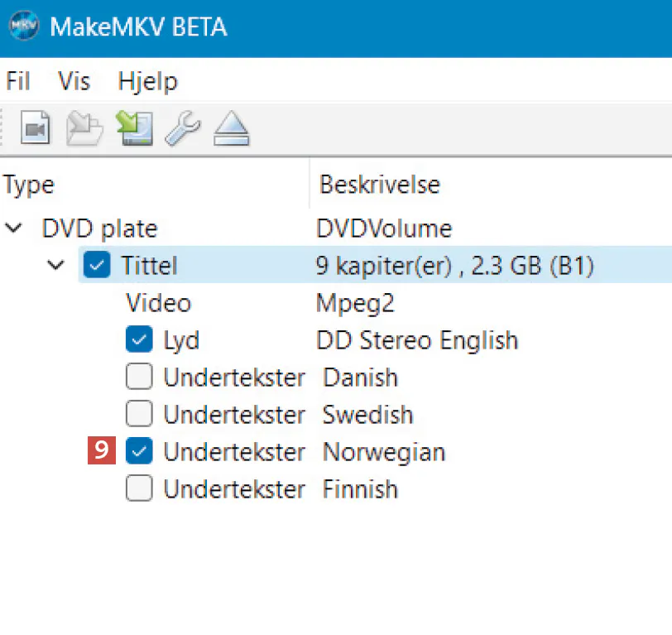Open the Vis menu

(74, 81)
